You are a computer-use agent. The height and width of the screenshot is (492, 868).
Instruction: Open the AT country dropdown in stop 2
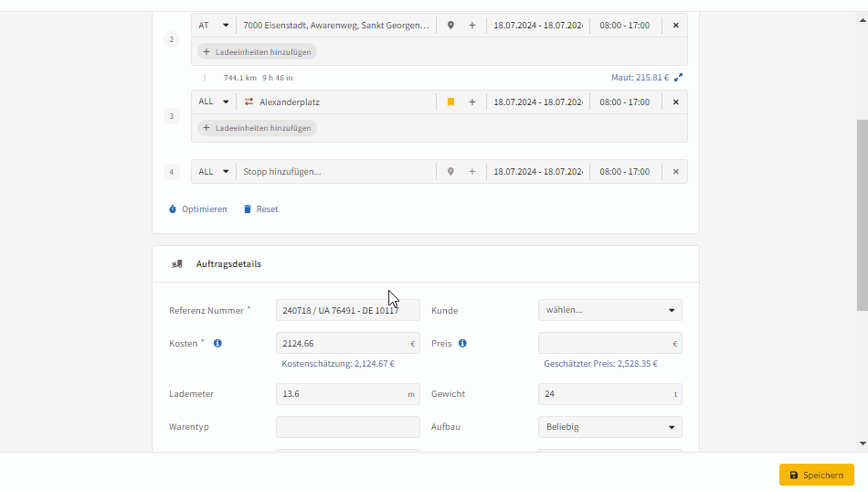pyautogui.click(x=214, y=26)
